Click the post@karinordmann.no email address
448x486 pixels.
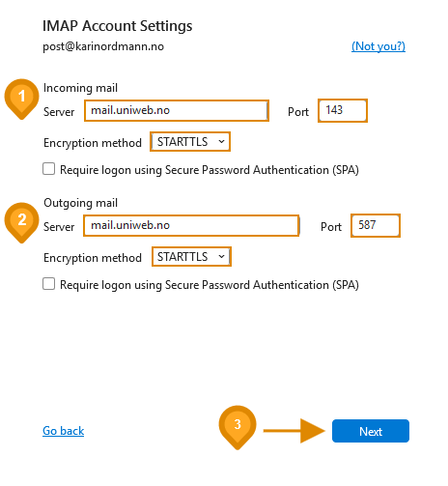pos(103,46)
